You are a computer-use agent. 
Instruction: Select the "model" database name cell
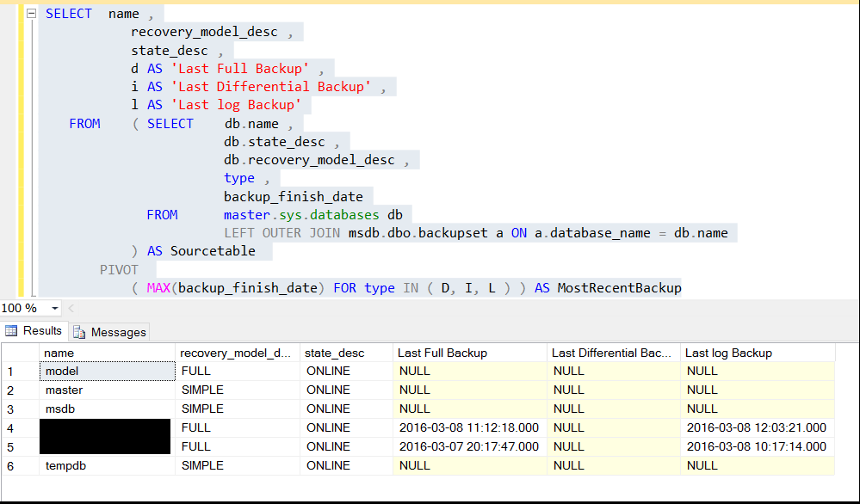coord(108,372)
